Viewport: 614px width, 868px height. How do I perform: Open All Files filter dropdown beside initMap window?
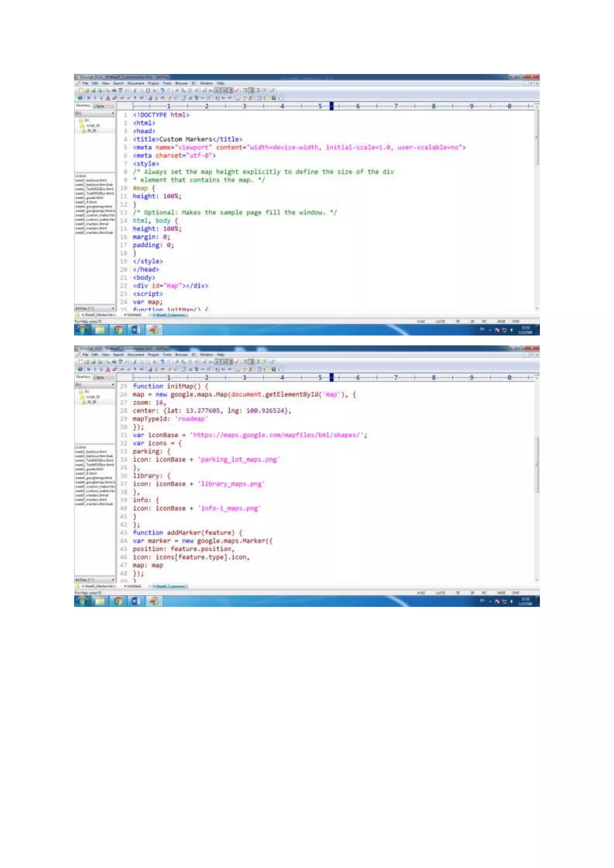pos(113,580)
